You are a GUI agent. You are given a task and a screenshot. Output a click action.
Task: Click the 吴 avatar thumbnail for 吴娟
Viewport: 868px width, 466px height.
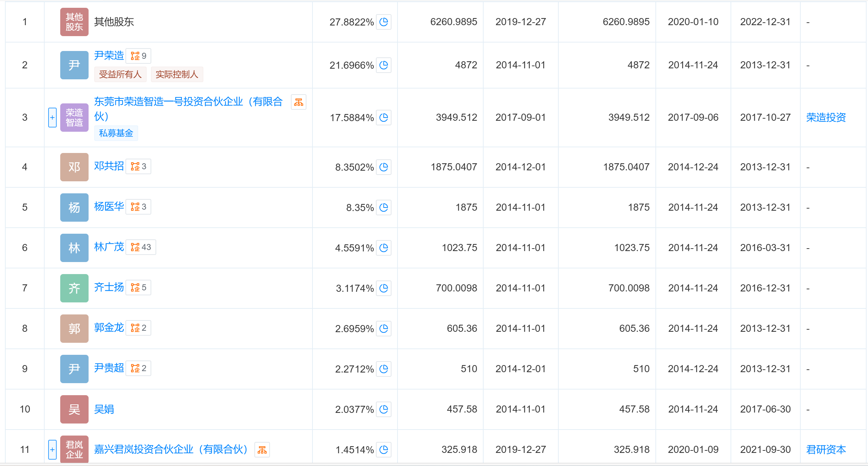pyautogui.click(x=74, y=409)
